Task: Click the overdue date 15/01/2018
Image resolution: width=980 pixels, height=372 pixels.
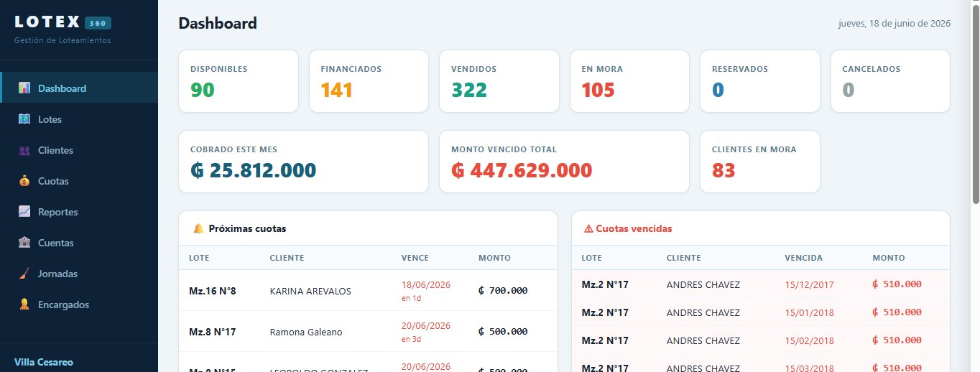Action: point(810,312)
